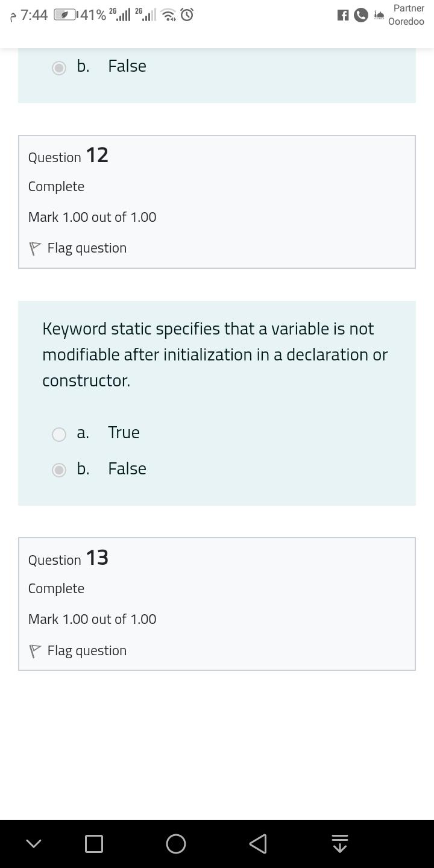Image resolution: width=434 pixels, height=868 pixels.
Task: Tap the alarm clock status icon
Action: [187, 15]
